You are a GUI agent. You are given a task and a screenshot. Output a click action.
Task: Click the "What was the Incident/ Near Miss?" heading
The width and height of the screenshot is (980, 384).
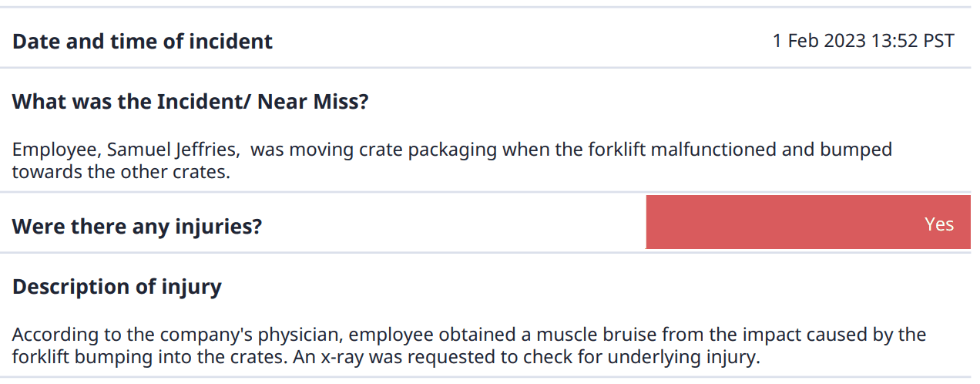(x=190, y=101)
